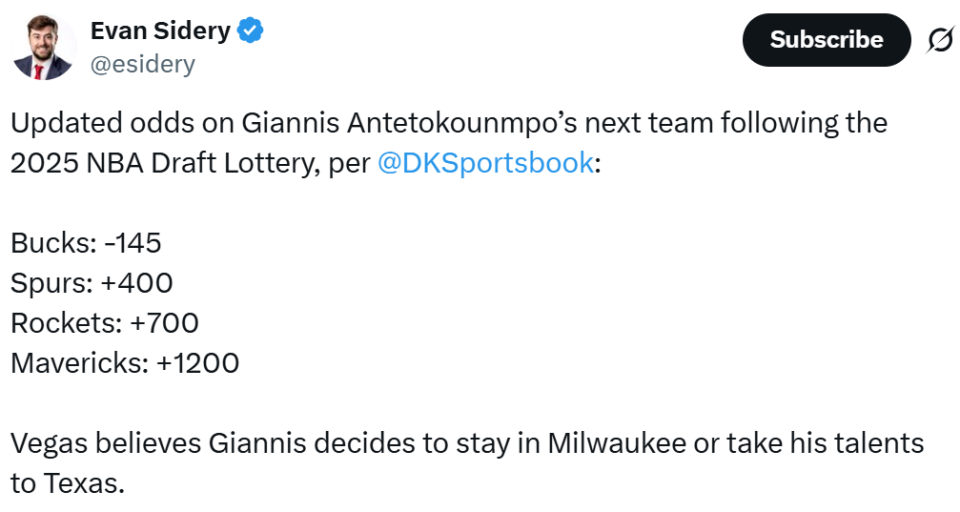The height and width of the screenshot is (512, 960).
Task: Open the @DKSportsbook mention link
Action: pyautogui.click(x=485, y=163)
